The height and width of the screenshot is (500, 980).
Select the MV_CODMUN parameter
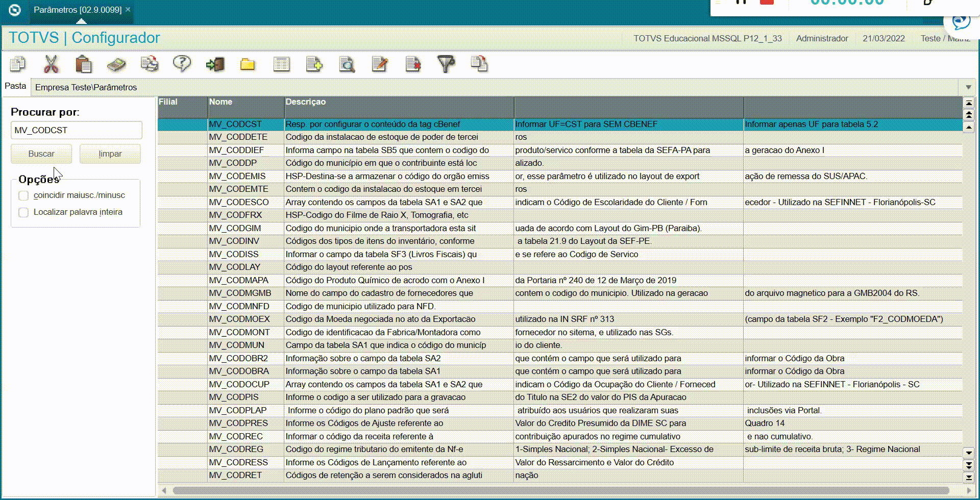click(560, 345)
